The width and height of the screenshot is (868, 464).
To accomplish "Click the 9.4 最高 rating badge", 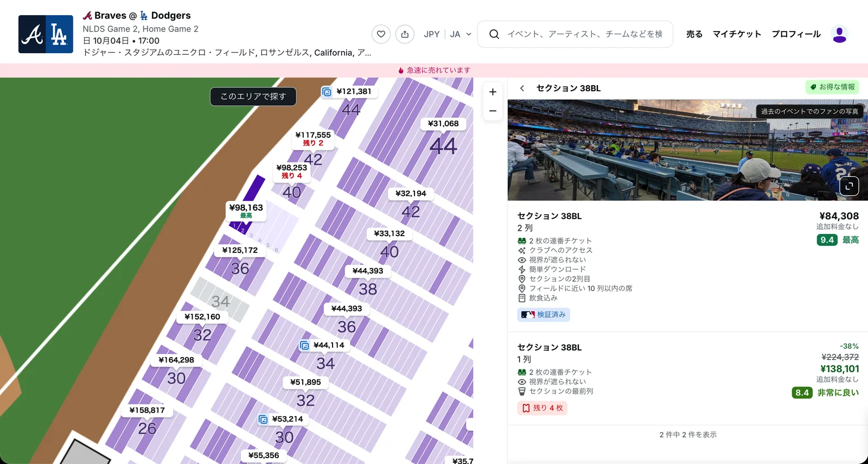I will tap(838, 240).
